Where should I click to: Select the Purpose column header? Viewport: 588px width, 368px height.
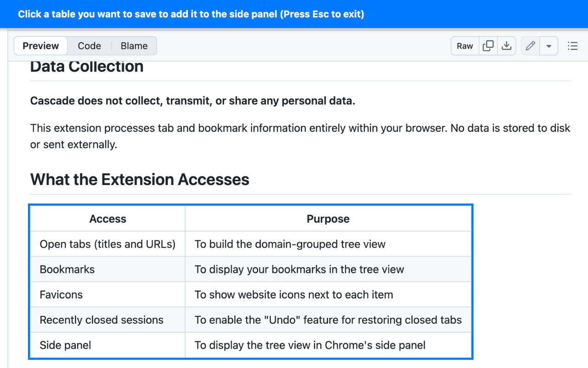point(328,219)
